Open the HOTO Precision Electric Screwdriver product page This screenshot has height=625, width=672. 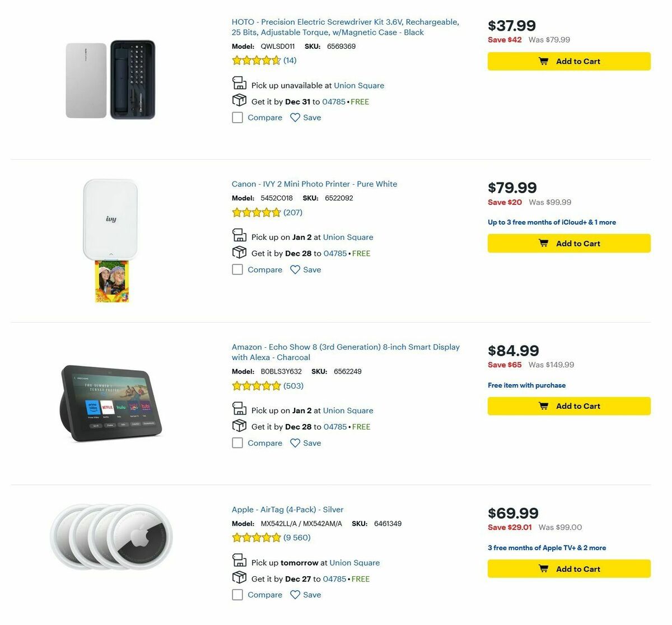tap(345, 27)
